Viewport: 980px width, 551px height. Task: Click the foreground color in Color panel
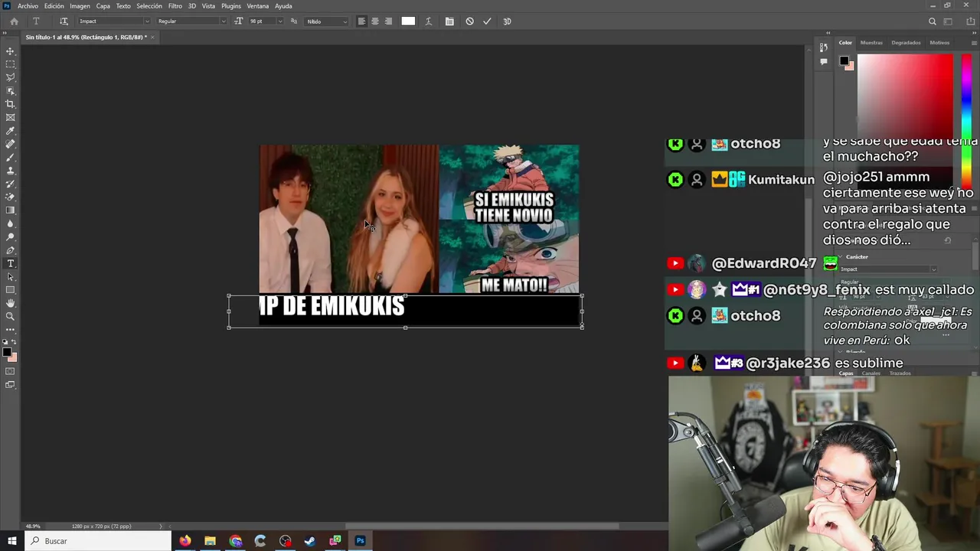coord(844,60)
